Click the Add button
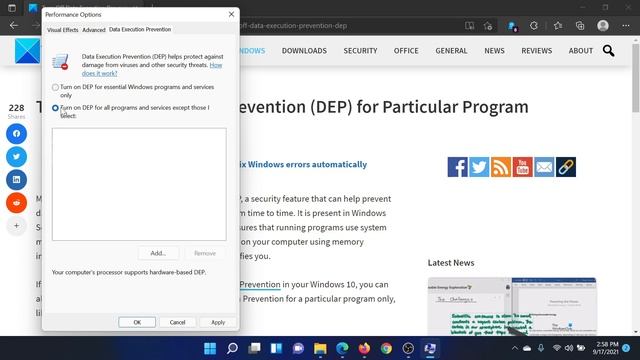The image size is (640, 360). 158,253
